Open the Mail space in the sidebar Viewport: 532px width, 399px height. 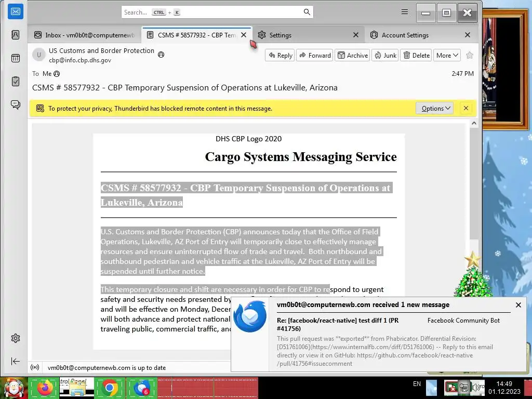point(15,12)
